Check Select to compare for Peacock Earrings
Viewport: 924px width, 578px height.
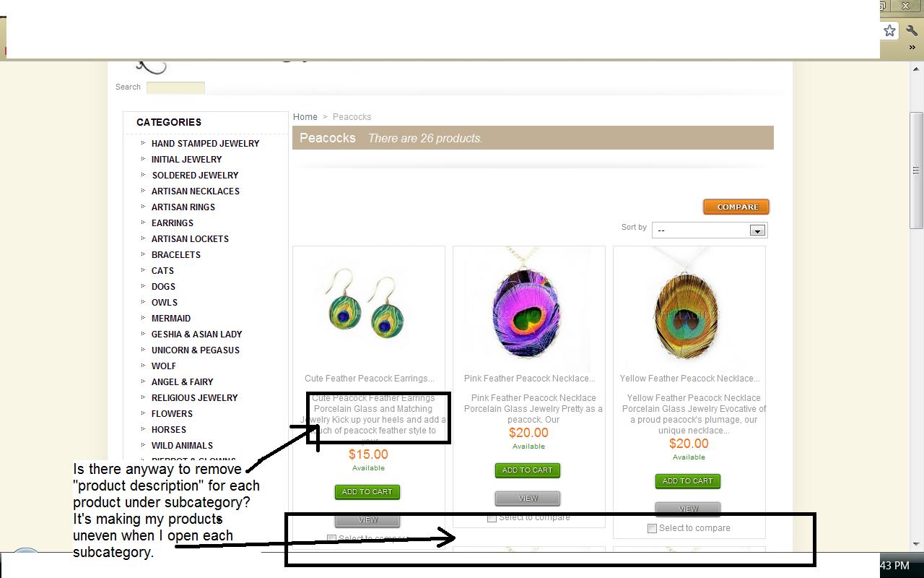tap(331, 539)
